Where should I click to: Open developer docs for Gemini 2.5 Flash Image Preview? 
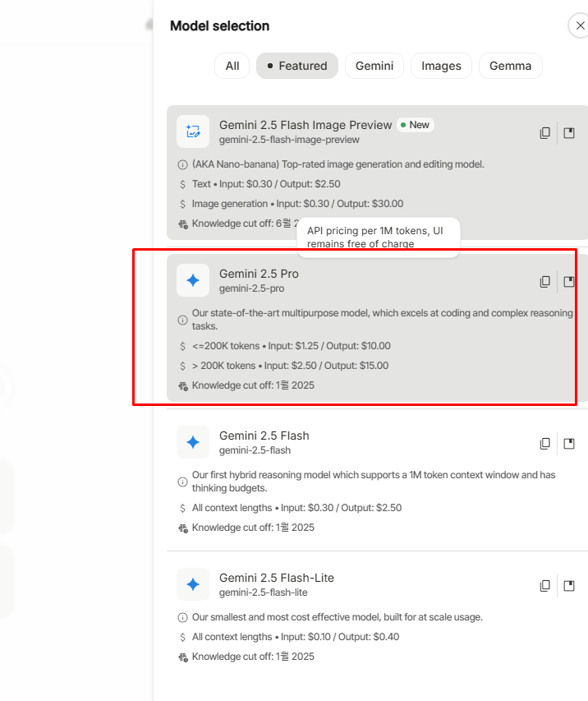(569, 133)
